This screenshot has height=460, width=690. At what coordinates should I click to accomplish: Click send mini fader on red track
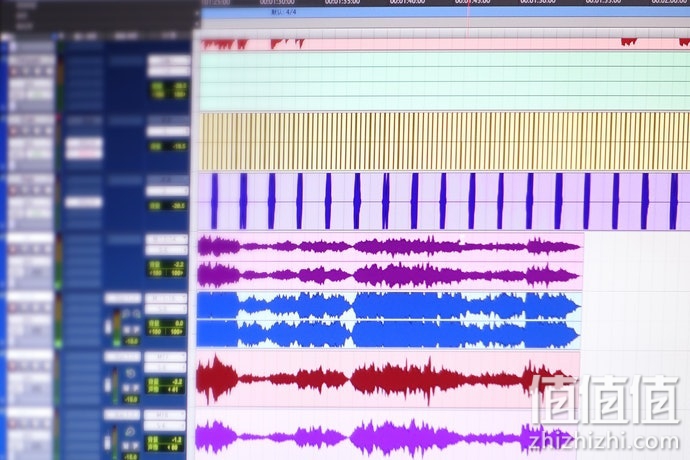pos(108,384)
